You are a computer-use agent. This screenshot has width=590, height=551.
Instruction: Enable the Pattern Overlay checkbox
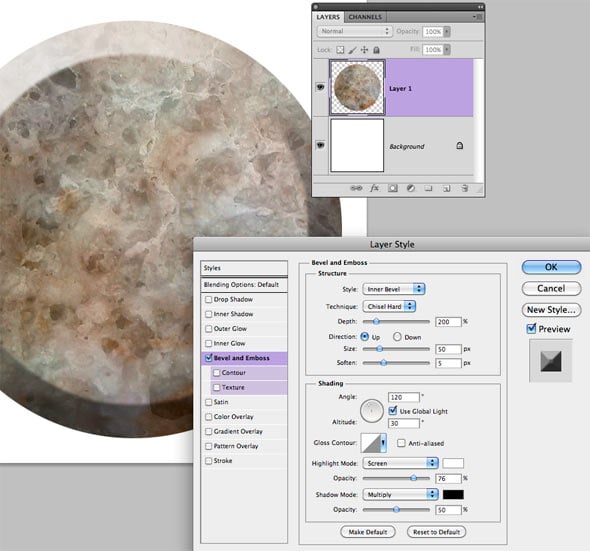(x=208, y=446)
